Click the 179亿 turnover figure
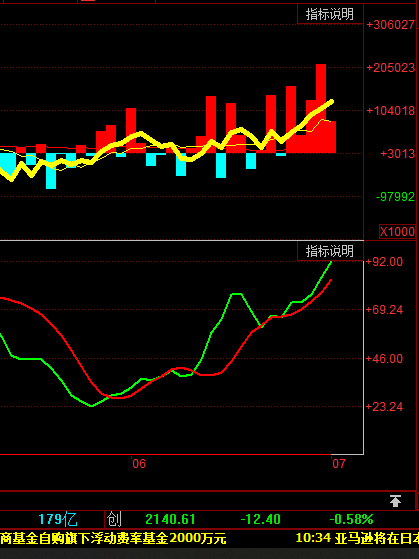Image resolution: width=419 pixels, height=559 pixels. (57, 519)
